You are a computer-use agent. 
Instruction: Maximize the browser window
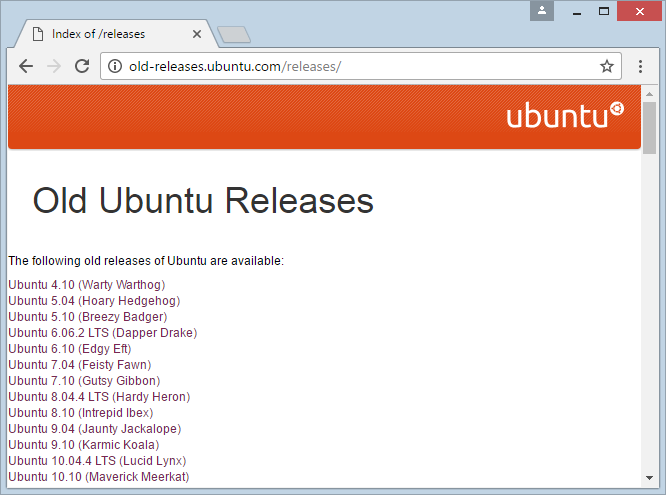pos(604,11)
